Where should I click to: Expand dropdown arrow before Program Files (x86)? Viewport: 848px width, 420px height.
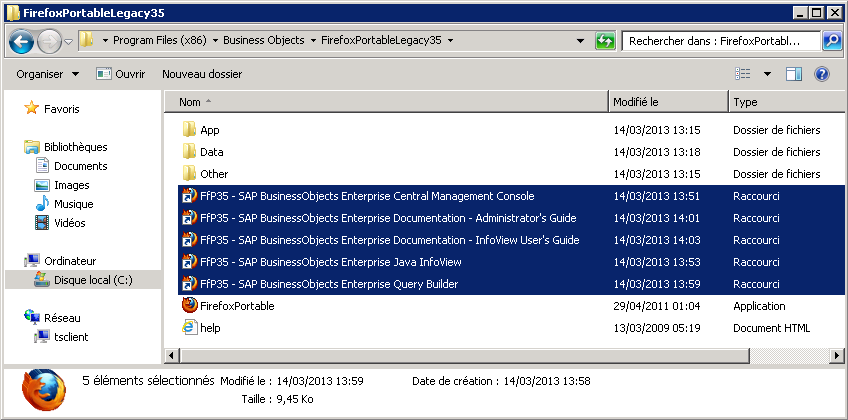pos(105,41)
